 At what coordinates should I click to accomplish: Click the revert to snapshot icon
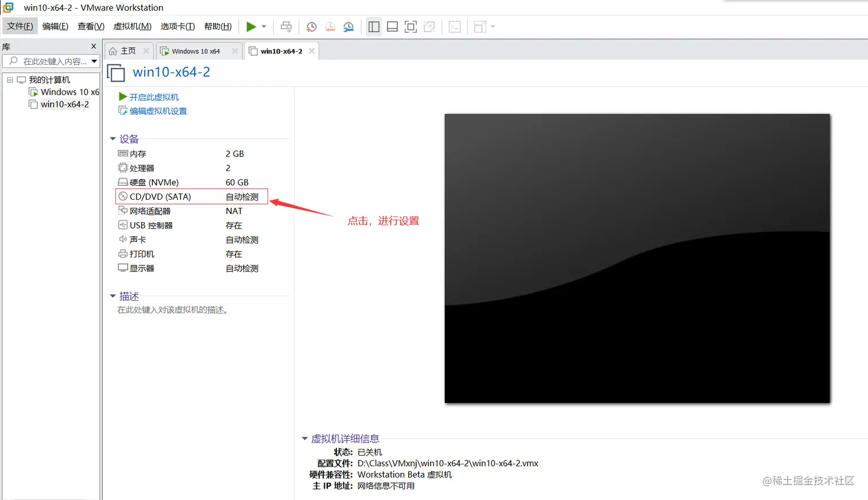point(330,27)
